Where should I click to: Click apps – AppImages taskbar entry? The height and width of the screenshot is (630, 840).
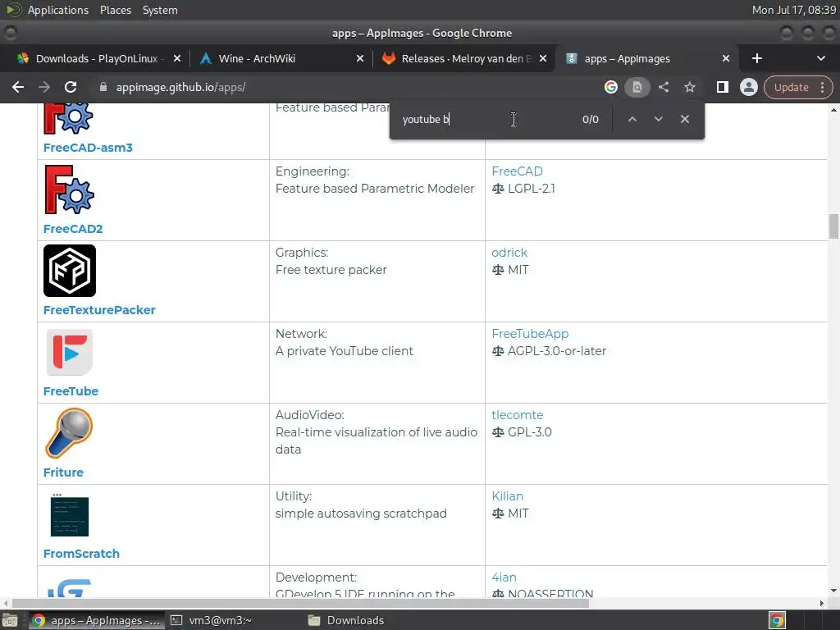[97, 620]
